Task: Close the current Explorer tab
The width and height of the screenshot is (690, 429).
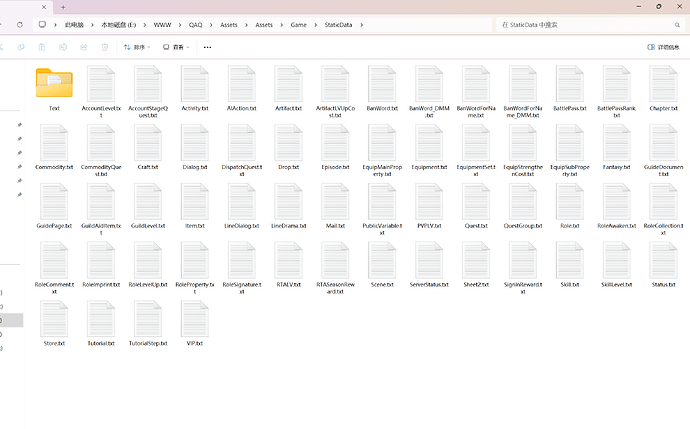Action: 44,7
